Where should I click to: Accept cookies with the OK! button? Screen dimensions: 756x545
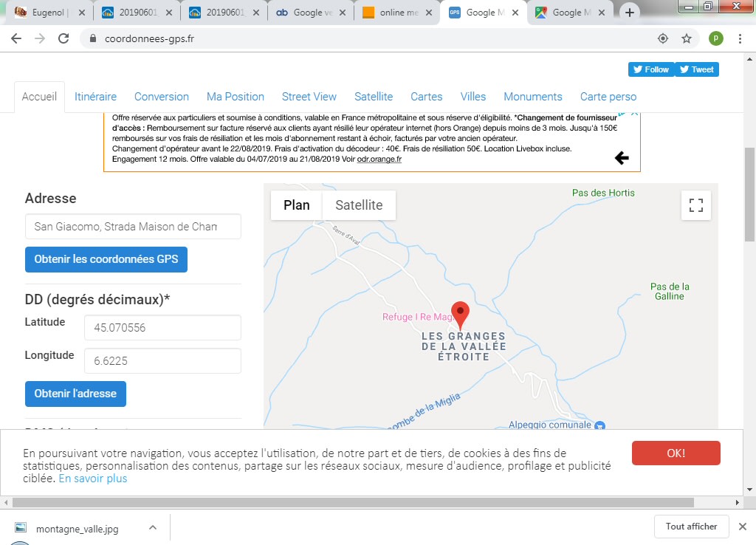tap(676, 453)
